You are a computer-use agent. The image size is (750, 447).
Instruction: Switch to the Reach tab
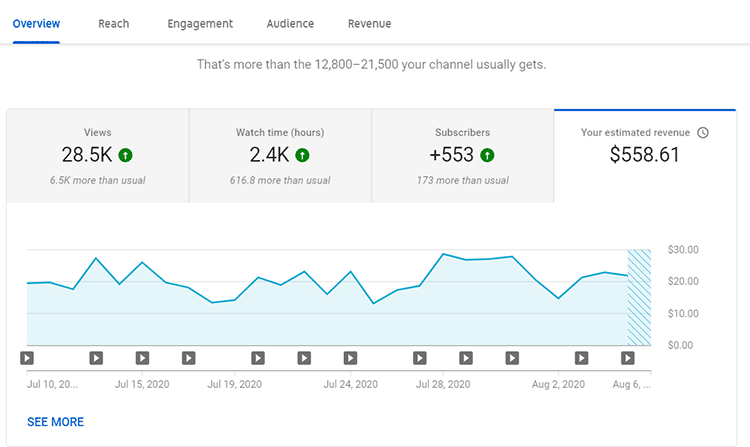coord(114,24)
